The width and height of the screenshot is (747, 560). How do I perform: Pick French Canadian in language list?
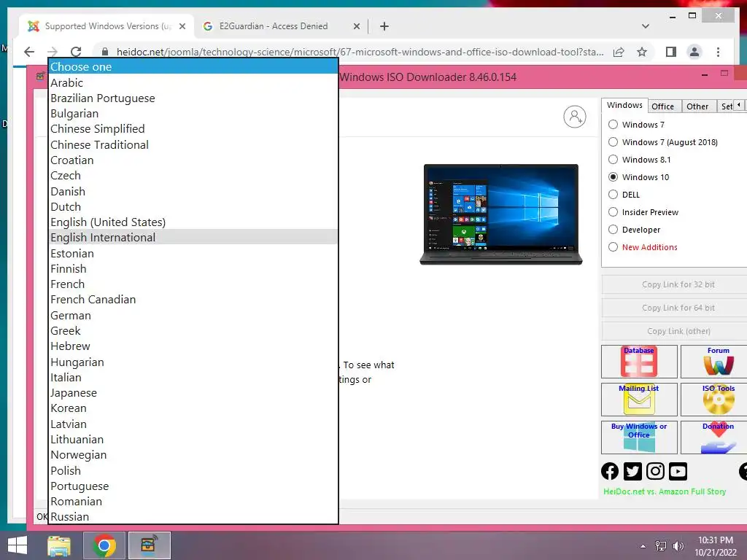point(193,300)
